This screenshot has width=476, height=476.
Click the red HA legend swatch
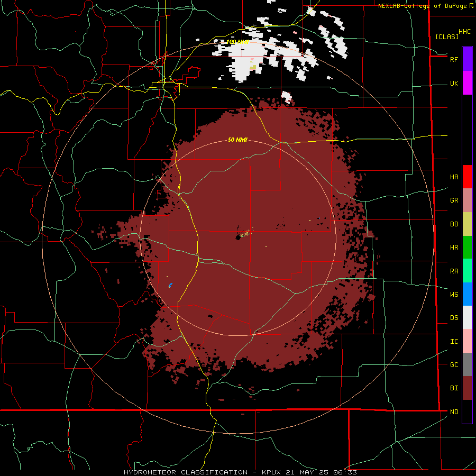tap(467, 177)
